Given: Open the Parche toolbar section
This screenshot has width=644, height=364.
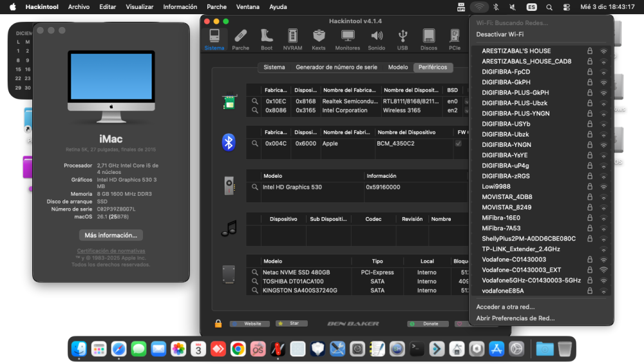Looking at the screenshot, I should point(241,39).
